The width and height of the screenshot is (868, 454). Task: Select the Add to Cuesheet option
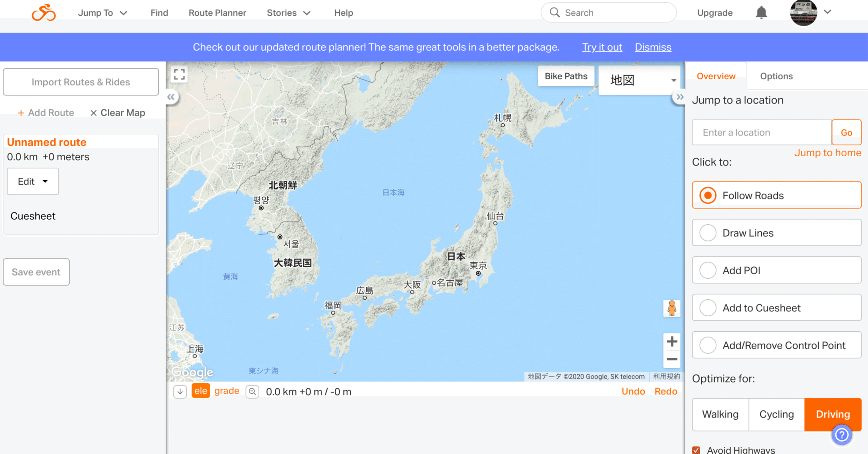click(776, 308)
